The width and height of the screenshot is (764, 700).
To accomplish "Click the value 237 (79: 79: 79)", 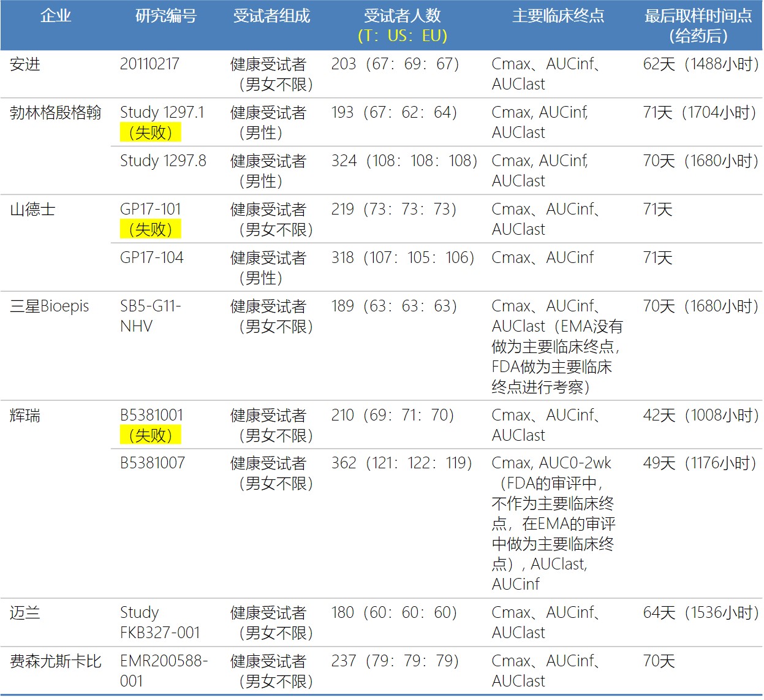I will pyautogui.click(x=395, y=661).
